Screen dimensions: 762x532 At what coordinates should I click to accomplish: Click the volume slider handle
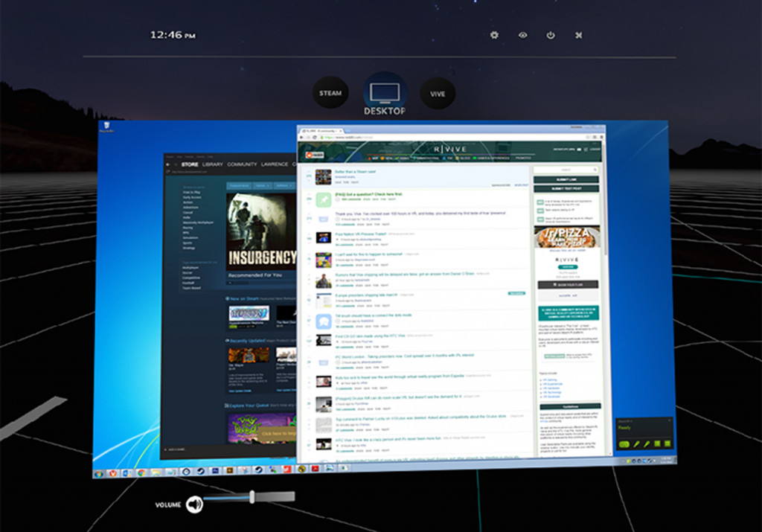(x=253, y=496)
